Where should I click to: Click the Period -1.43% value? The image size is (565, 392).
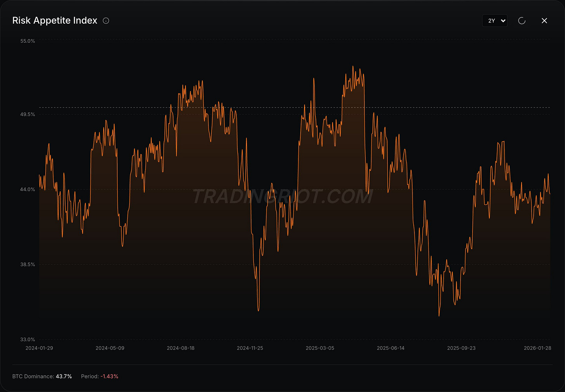pos(109,376)
